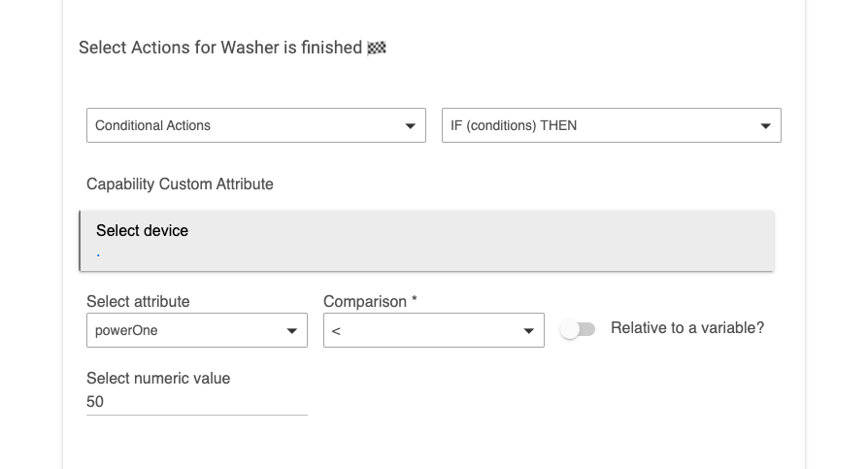Open the Select device panel
The image size is (868, 469).
(427, 241)
